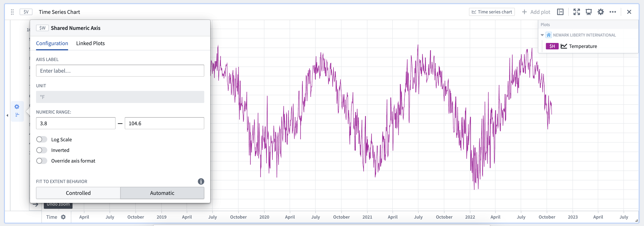Select the Temperature plot line icon
Image resolution: width=644 pixels, height=226 pixels.
[x=564, y=46]
